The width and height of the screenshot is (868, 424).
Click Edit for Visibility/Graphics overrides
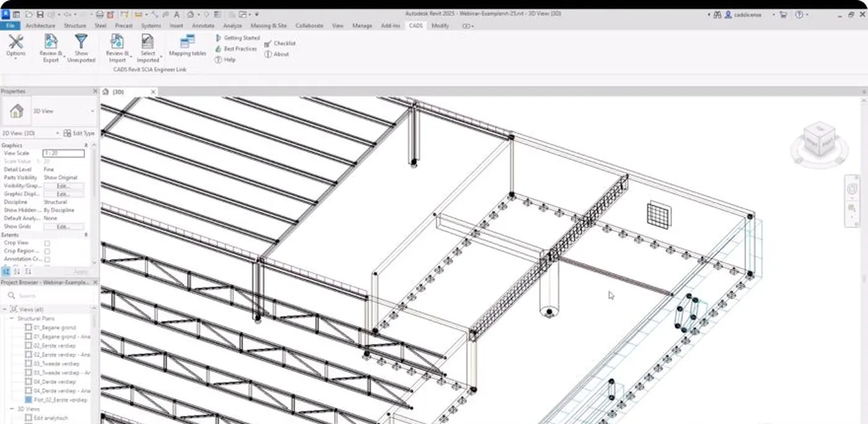click(63, 185)
